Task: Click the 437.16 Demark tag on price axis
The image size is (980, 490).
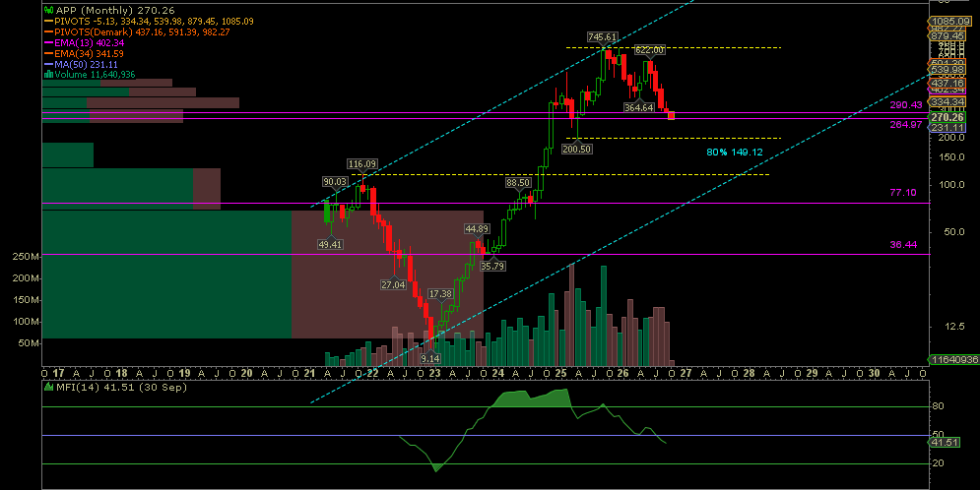Action: [948, 83]
